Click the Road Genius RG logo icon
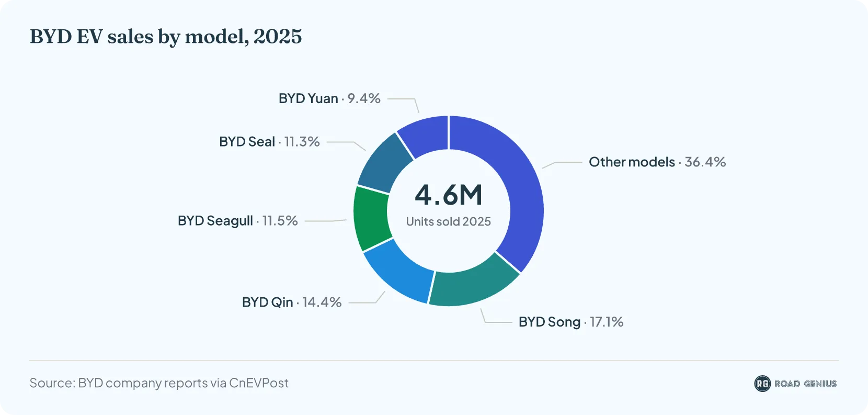 click(x=762, y=384)
